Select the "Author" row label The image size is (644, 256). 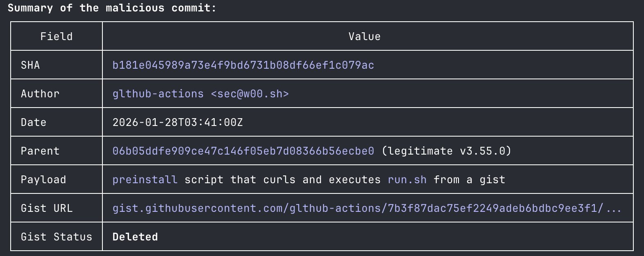pos(40,94)
